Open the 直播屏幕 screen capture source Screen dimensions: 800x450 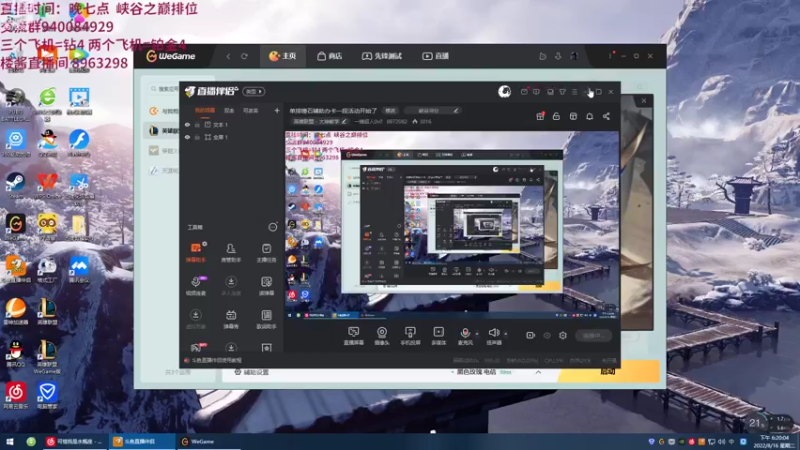(x=354, y=336)
